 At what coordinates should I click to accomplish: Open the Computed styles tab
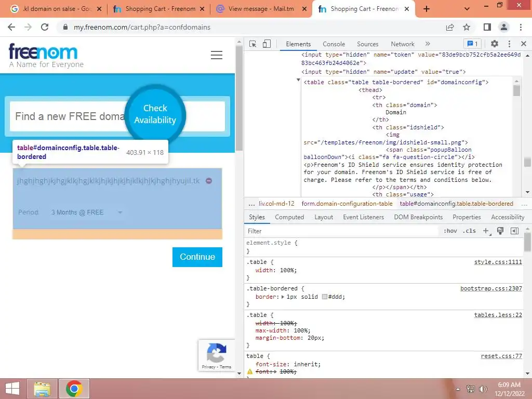289,217
